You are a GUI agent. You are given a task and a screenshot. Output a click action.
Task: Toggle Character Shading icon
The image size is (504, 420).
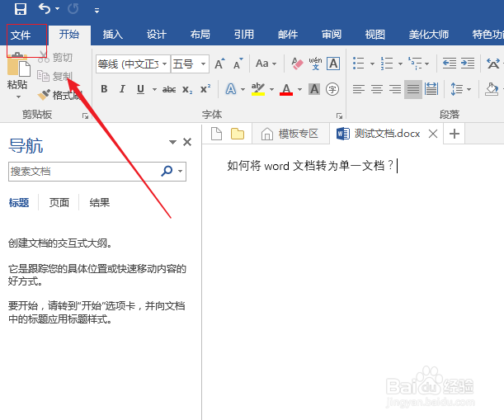click(314, 89)
